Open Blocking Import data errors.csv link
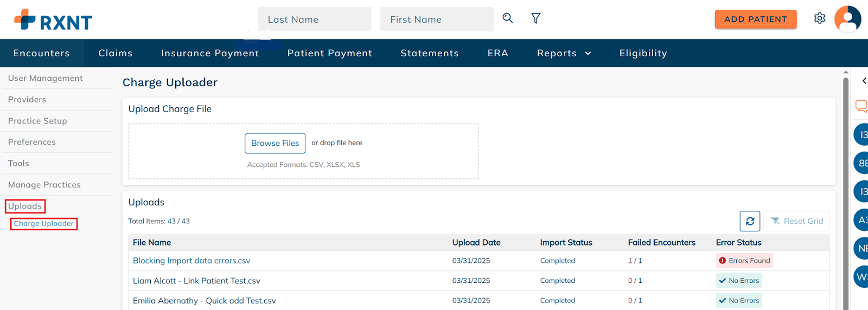 (192, 261)
